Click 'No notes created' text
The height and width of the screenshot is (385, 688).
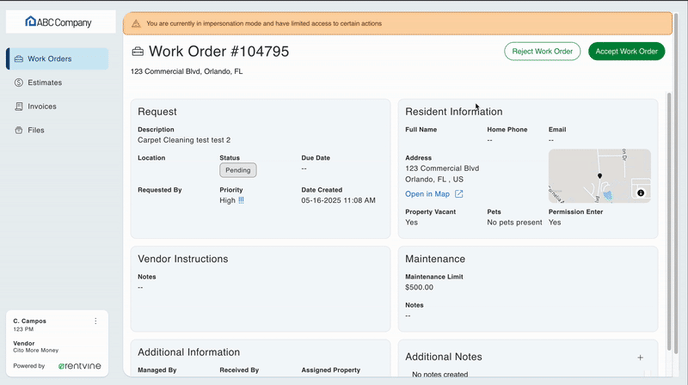click(440, 374)
